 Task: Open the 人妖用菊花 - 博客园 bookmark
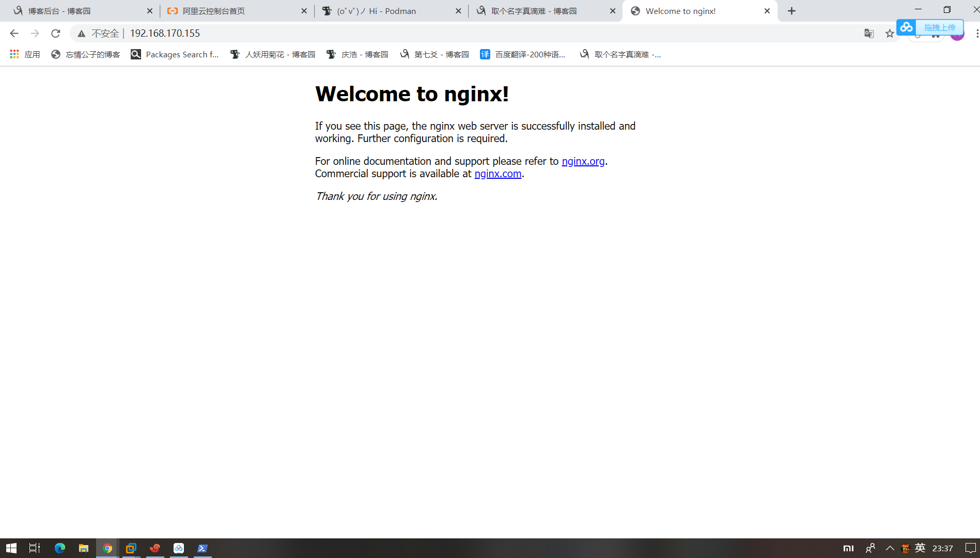[273, 54]
